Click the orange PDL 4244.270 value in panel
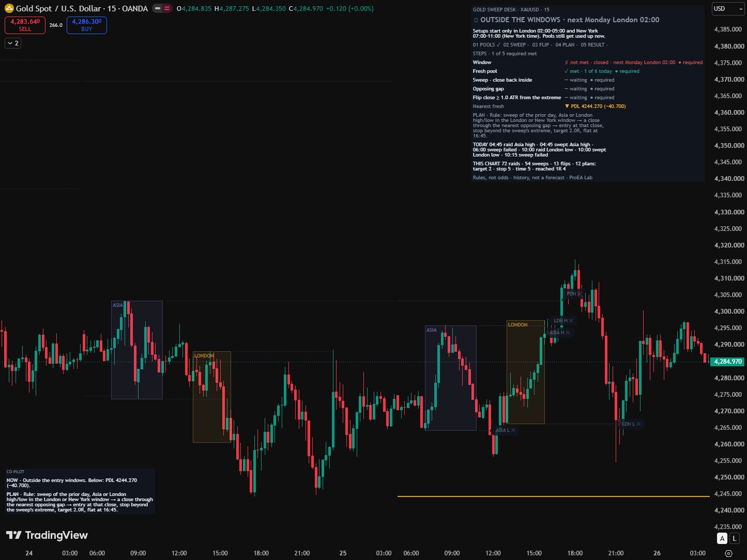The height and width of the screenshot is (560, 747). (596, 106)
